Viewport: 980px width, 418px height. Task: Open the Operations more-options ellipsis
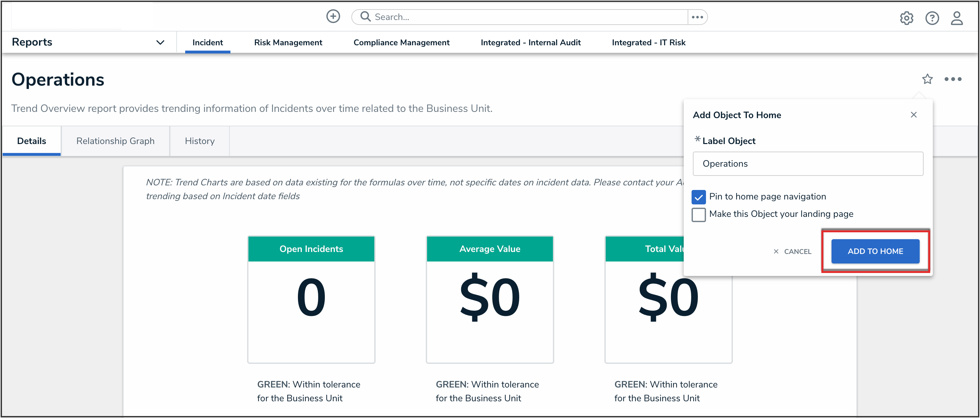[952, 79]
